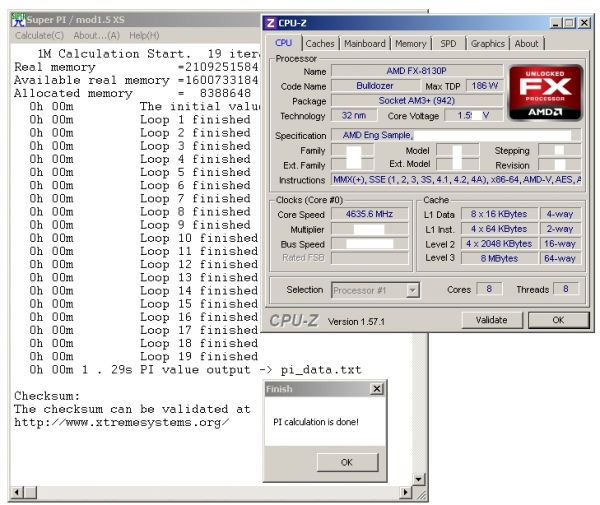This screenshot has height=505, width=600.
Task: Open the Help menu in Super PI
Action: [144, 35]
